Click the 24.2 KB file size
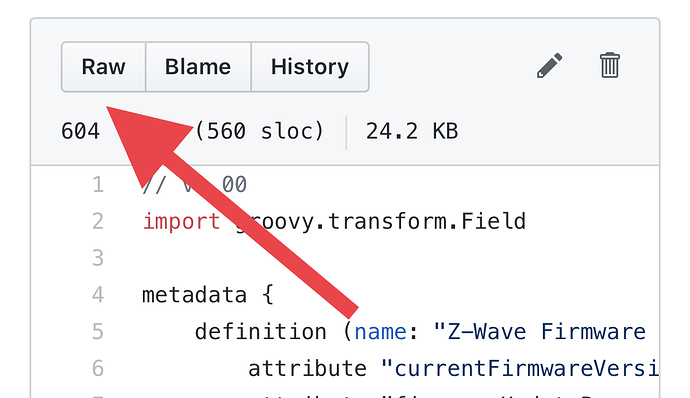Screen dimensions: 690x398 click(412, 131)
